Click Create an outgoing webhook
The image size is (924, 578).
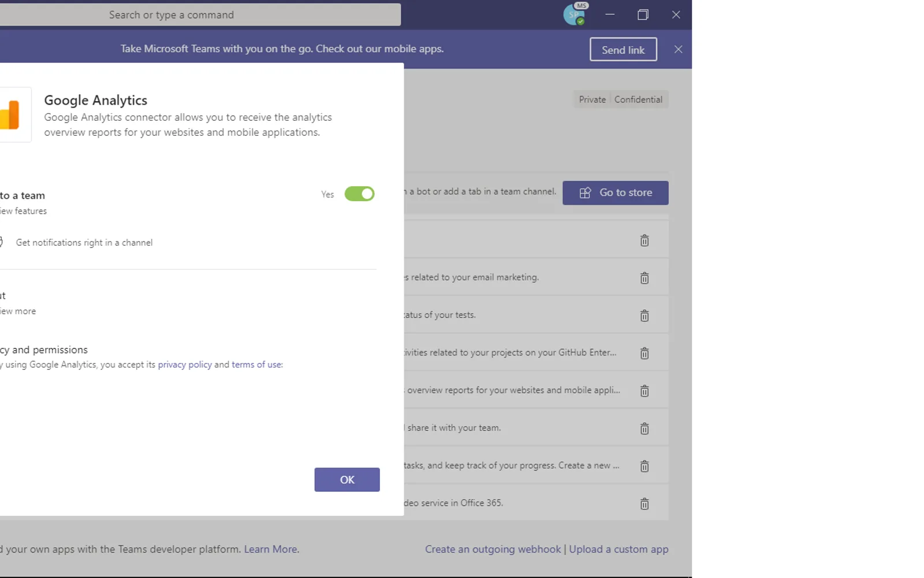493,549
